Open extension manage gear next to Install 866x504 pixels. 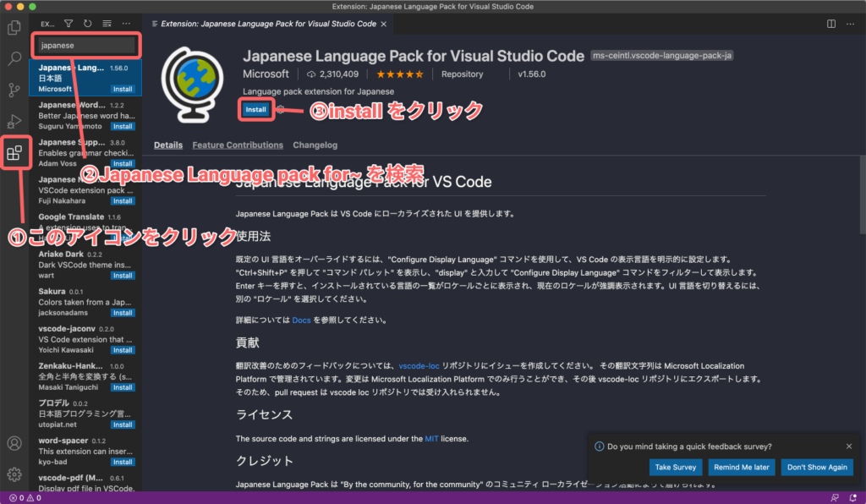[281, 109]
